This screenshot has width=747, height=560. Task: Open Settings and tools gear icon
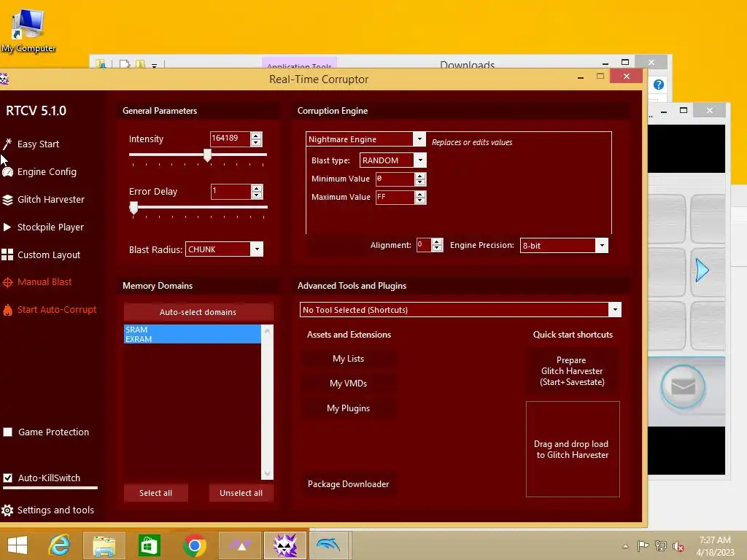[7, 510]
